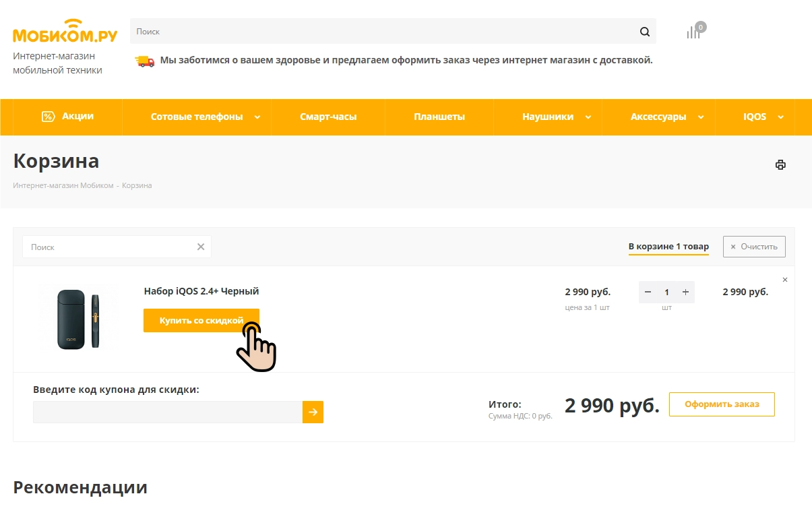Click the percent icon beside Акции
Image resolution: width=812 pixels, height=525 pixels.
[x=48, y=117]
